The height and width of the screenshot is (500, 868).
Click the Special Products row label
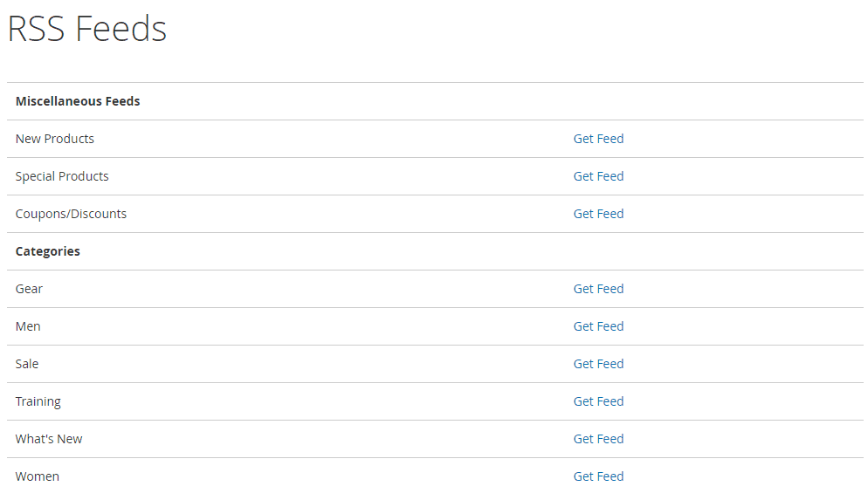62,176
